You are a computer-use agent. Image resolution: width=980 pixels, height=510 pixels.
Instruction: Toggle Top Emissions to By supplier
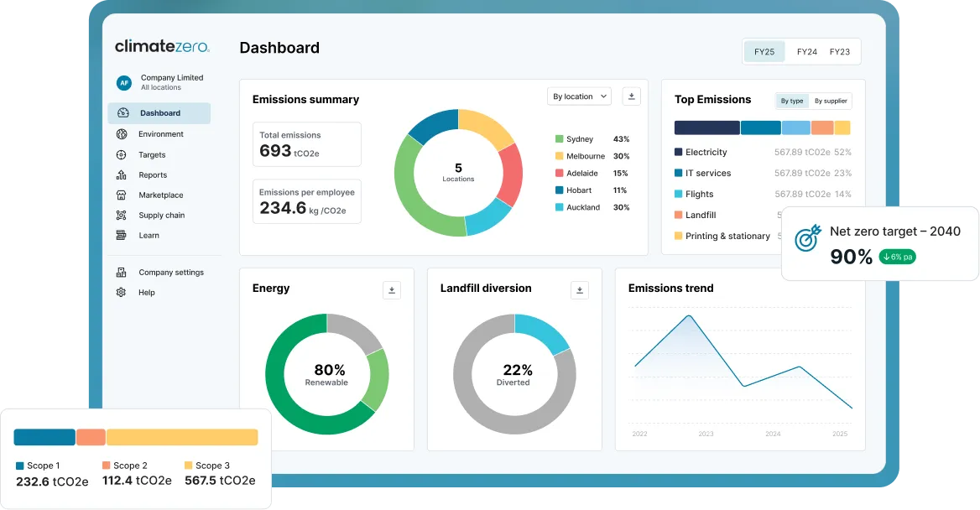831,101
